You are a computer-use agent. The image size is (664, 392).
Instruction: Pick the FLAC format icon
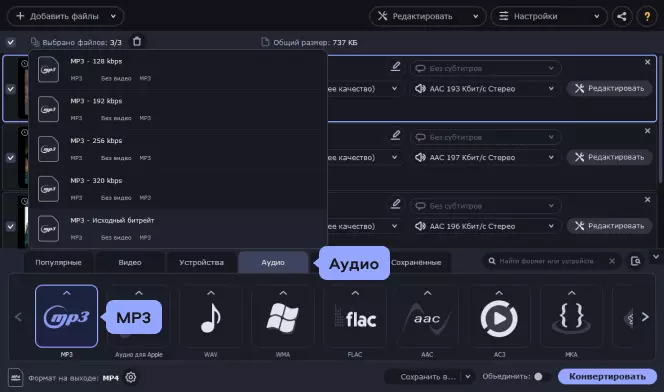pos(355,316)
